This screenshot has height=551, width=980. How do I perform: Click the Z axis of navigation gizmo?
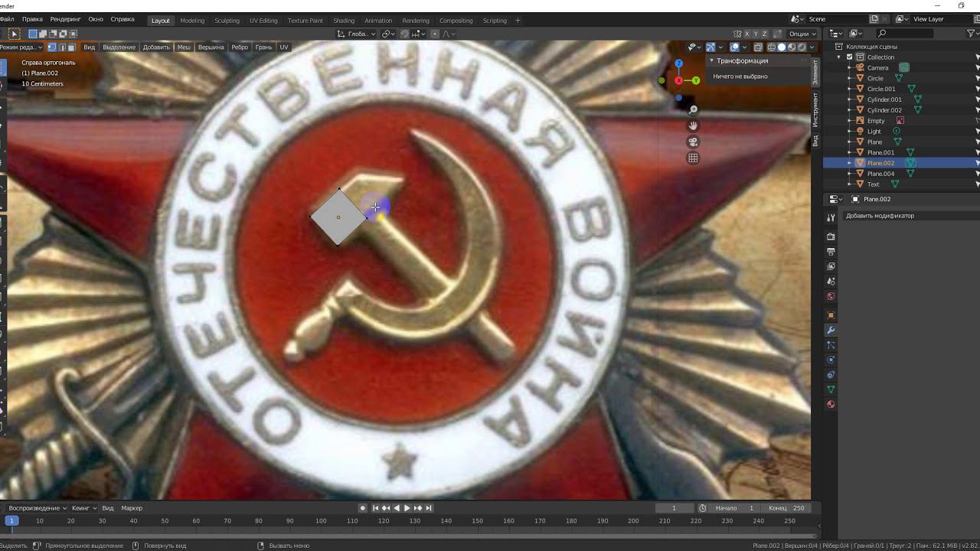tap(678, 64)
